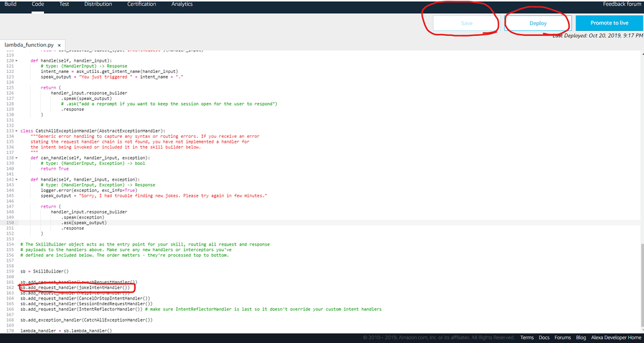Go to the Distribution tab
Viewport: 644px width, 343px height.
point(98,4)
